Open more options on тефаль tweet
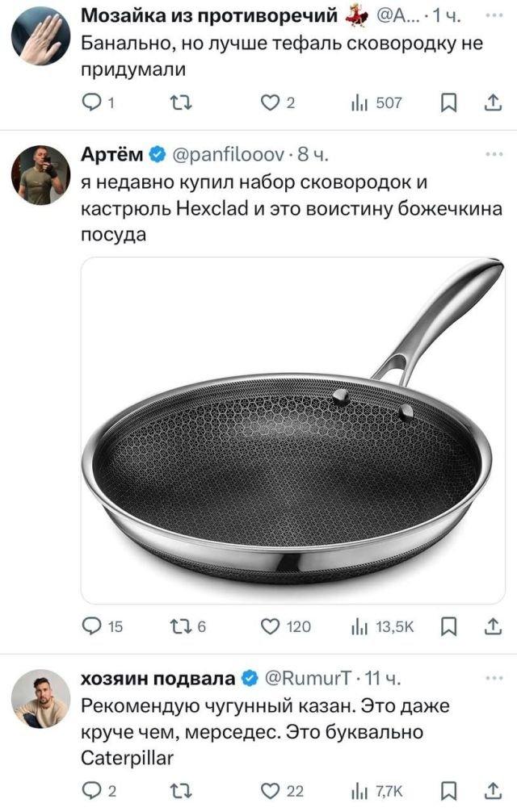Viewport: 517px width, 812px height. click(494, 16)
